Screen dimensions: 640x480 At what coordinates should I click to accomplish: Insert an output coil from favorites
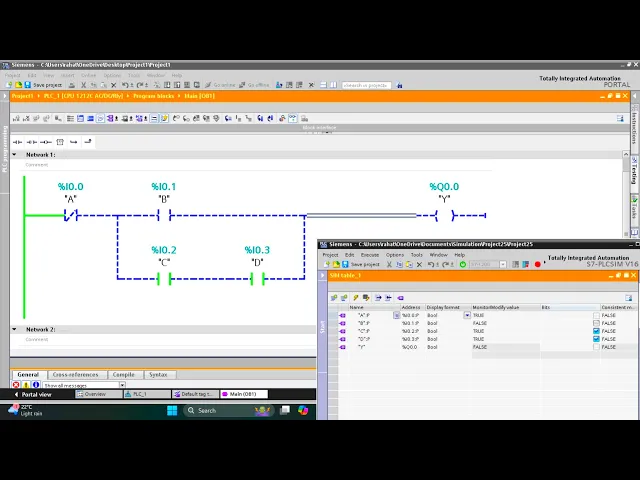click(46, 142)
